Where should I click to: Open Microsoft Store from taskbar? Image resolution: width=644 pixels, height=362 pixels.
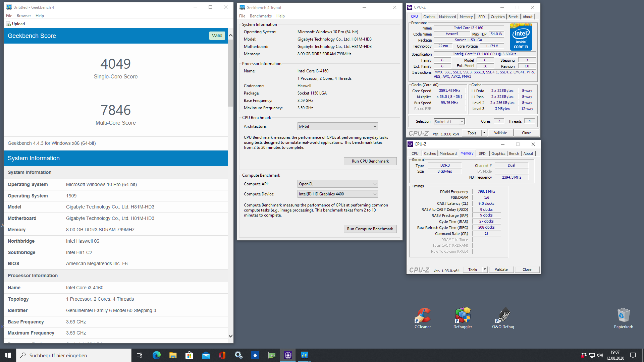[189, 355]
